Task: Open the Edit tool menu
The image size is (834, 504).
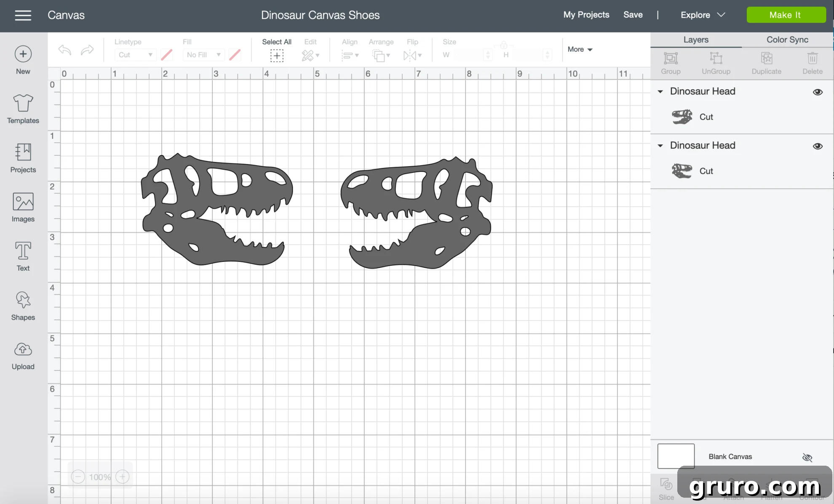Action: (310, 55)
